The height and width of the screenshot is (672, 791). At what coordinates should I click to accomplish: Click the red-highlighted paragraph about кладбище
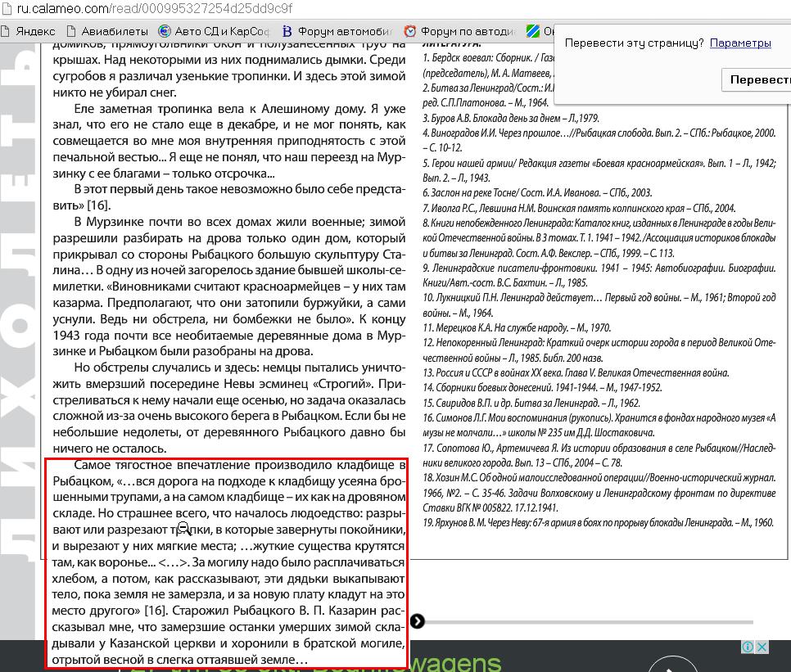pyautogui.click(x=226, y=562)
